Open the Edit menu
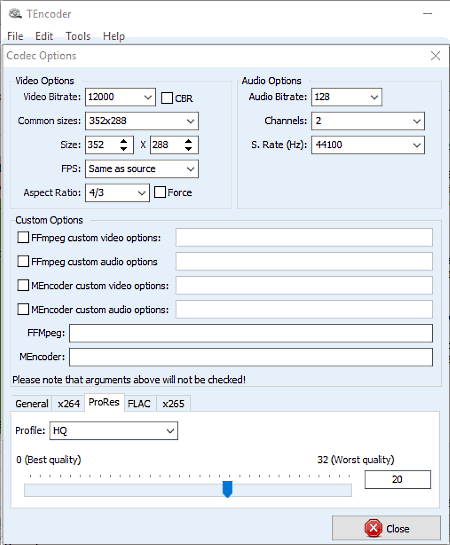Image resolution: width=450 pixels, height=545 pixels. [44, 36]
